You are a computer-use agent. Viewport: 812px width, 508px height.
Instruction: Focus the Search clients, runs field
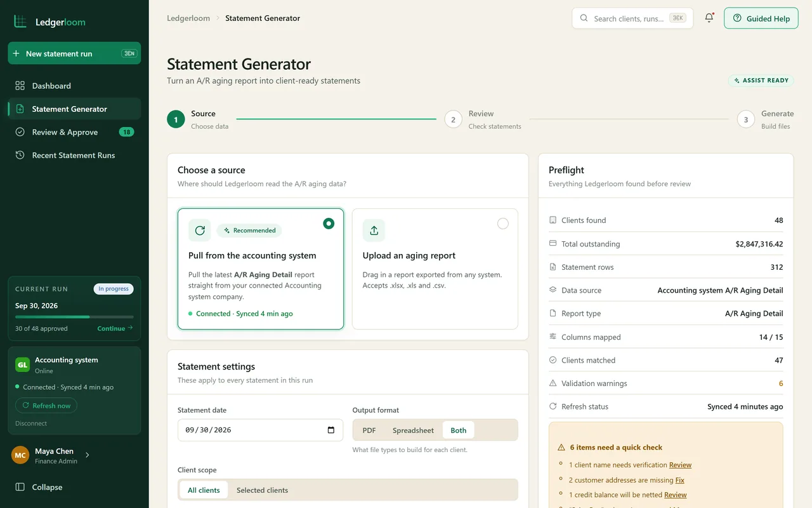(632, 18)
